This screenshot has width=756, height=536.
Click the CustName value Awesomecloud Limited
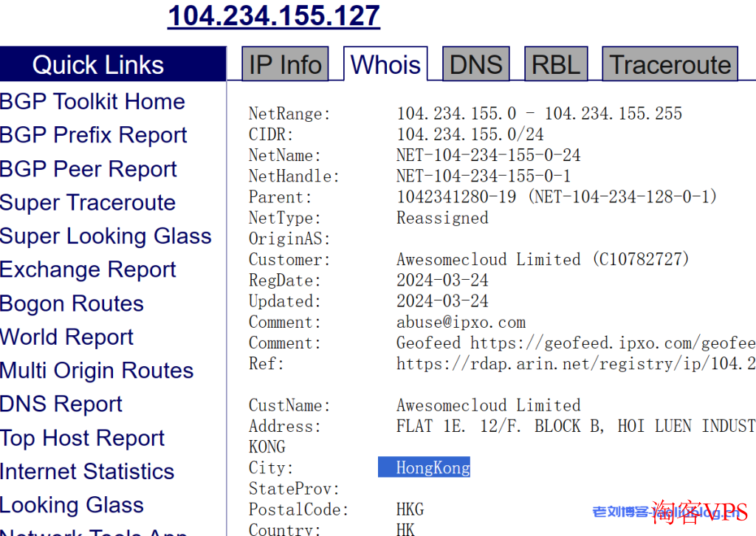[489, 405]
